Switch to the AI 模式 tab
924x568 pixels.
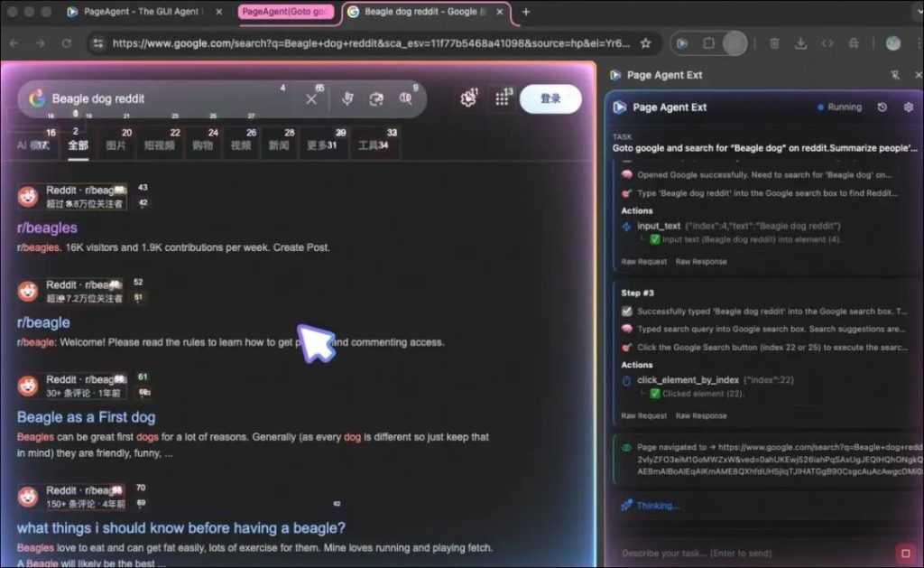pos(33,145)
